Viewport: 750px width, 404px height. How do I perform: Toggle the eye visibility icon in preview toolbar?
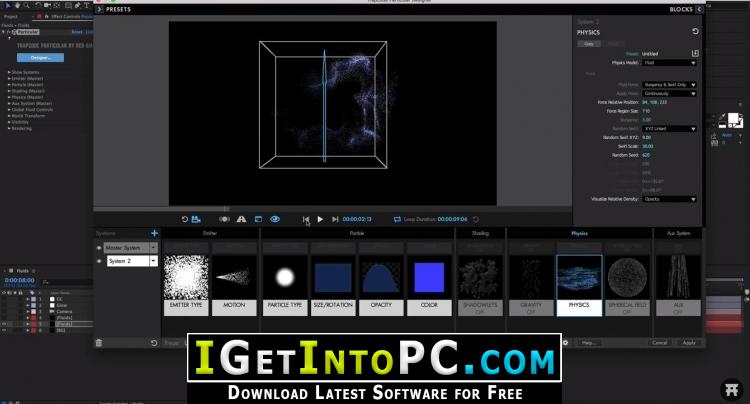pyautogui.click(x=274, y=219)
